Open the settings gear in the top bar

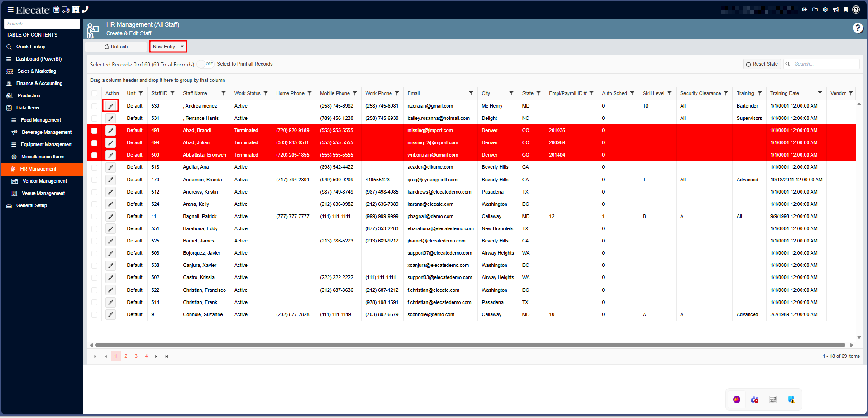825,9
